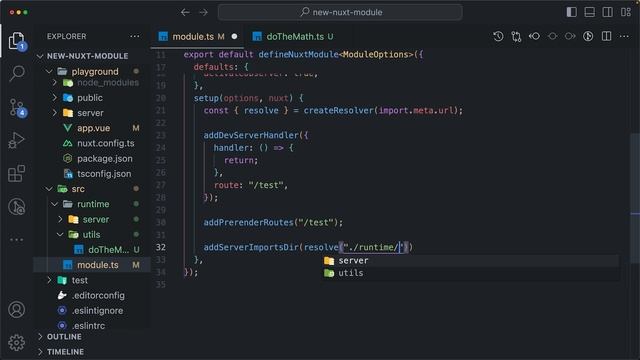Open .editorconfig file

(92, 296)
